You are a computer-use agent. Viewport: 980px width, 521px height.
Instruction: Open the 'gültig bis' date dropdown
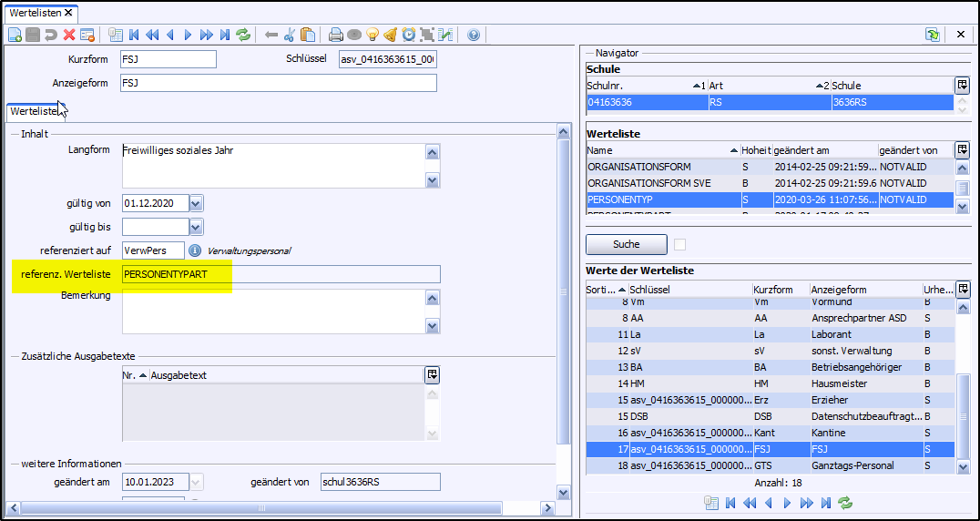coord(196,227)
